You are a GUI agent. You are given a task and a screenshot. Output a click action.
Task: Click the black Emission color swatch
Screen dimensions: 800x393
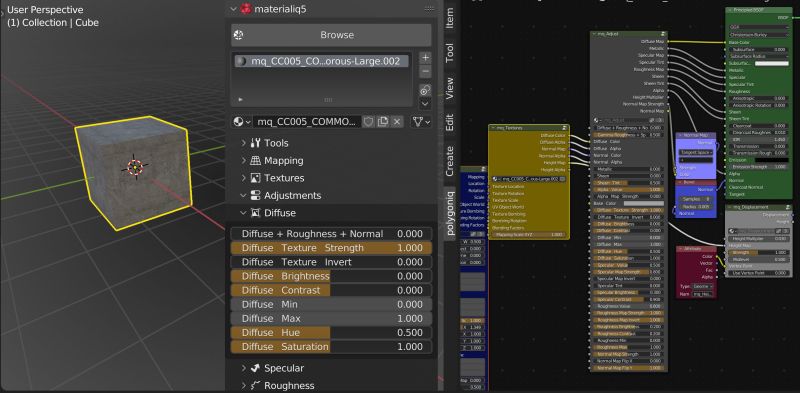point(771,160)
